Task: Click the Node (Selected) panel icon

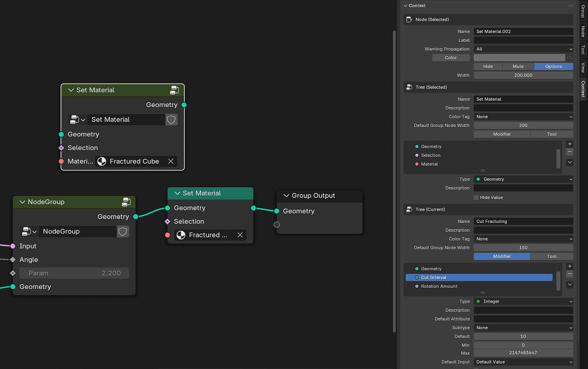Action: click(x=409, y=20)
